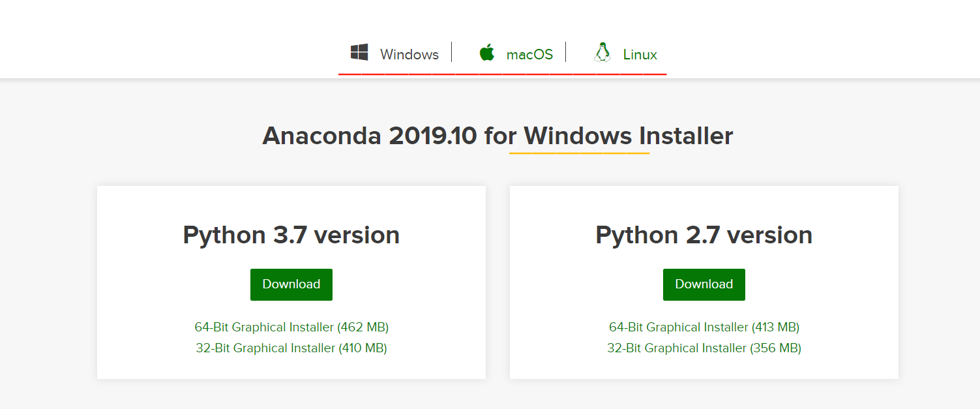Click the Python 2.7 version heading
The height and width of the screenshot is (409, 980).
point(704,235)
